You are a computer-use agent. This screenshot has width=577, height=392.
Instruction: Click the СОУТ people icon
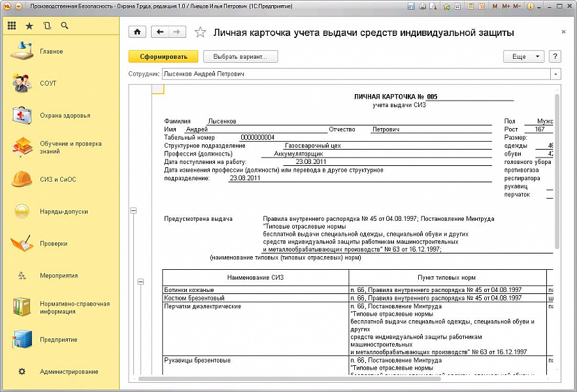(21, 83)
